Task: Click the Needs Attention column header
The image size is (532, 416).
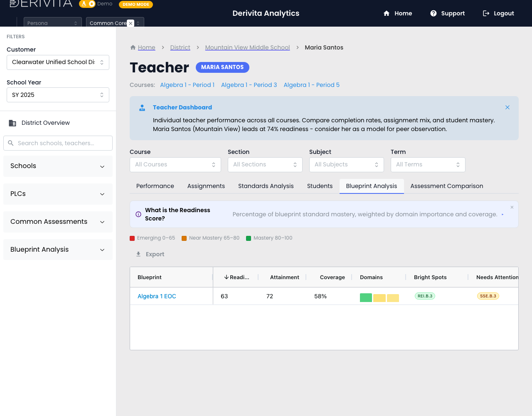Action: pyautogui.click(x=497, y=277)
